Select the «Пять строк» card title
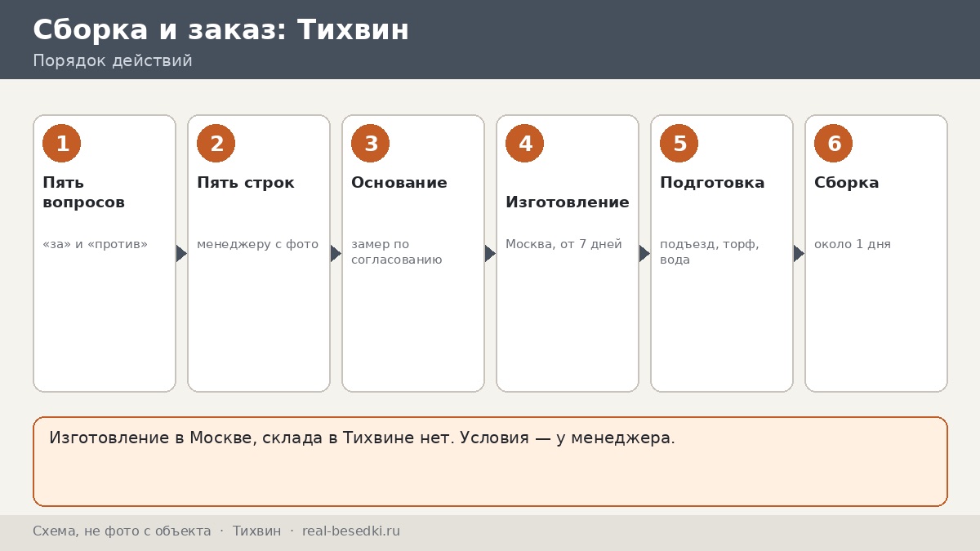 click(246, 183)
